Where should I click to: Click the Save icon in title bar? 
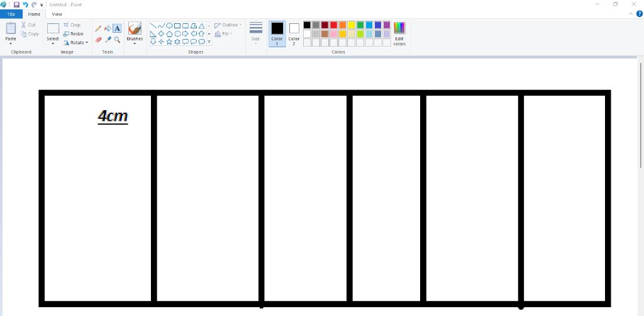coord(16,4)
